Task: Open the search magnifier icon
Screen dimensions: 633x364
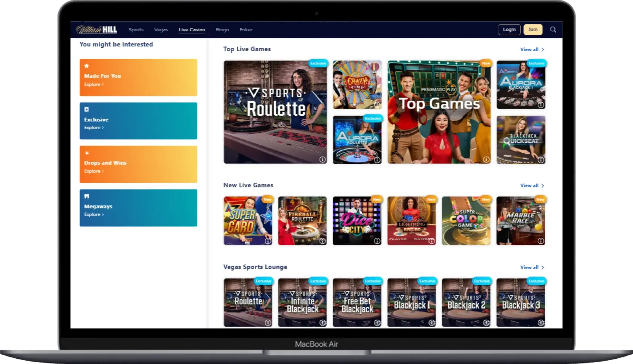Action: point(553,29)
